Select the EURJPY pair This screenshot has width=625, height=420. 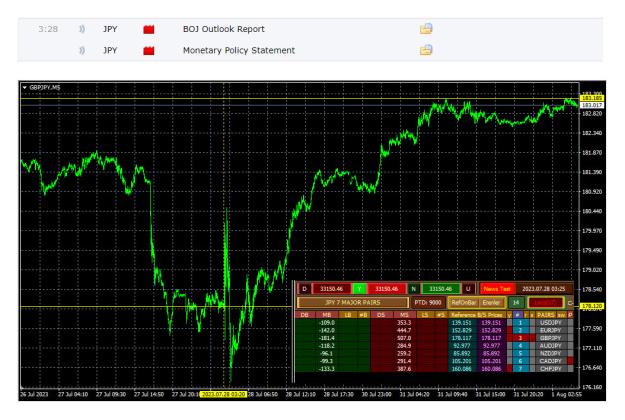pyautogui.click(x=550, y=330)
